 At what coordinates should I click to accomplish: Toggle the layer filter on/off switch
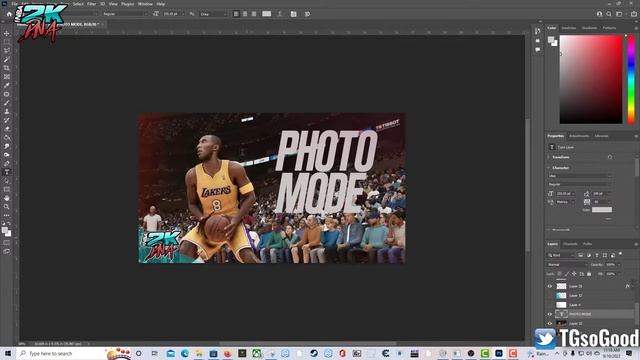pyautogui.click(x=620, y=254)
